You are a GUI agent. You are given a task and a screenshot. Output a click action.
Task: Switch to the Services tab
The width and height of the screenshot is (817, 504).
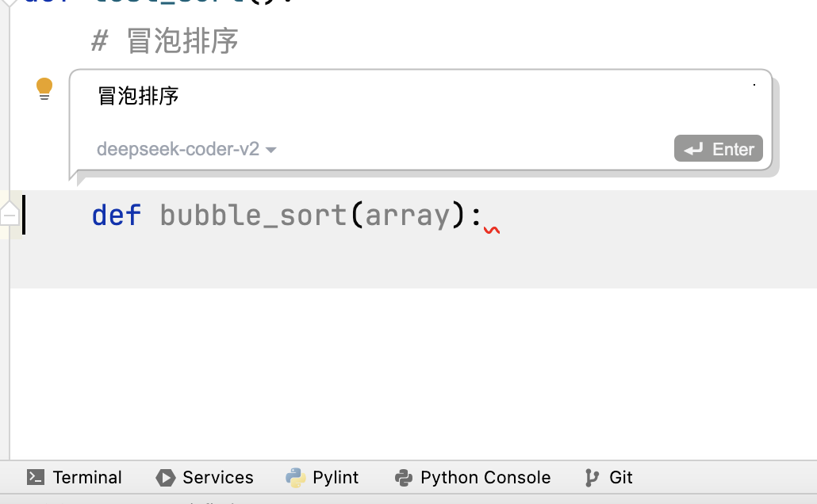point(217,477)
